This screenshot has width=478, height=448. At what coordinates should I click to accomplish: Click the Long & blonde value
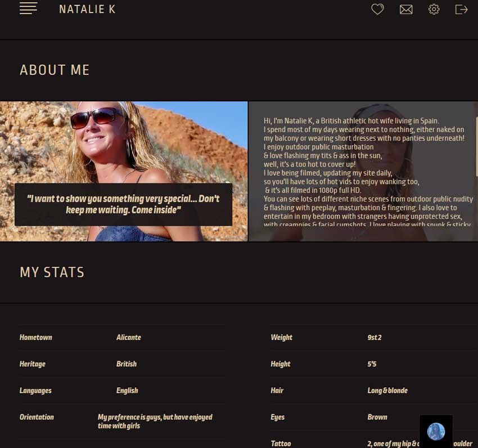(x=387, y=391)
